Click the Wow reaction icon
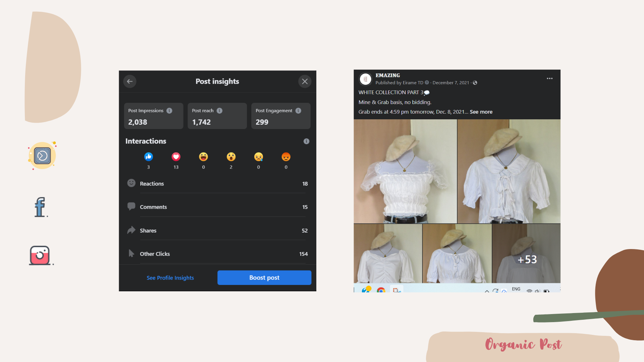 231,157
